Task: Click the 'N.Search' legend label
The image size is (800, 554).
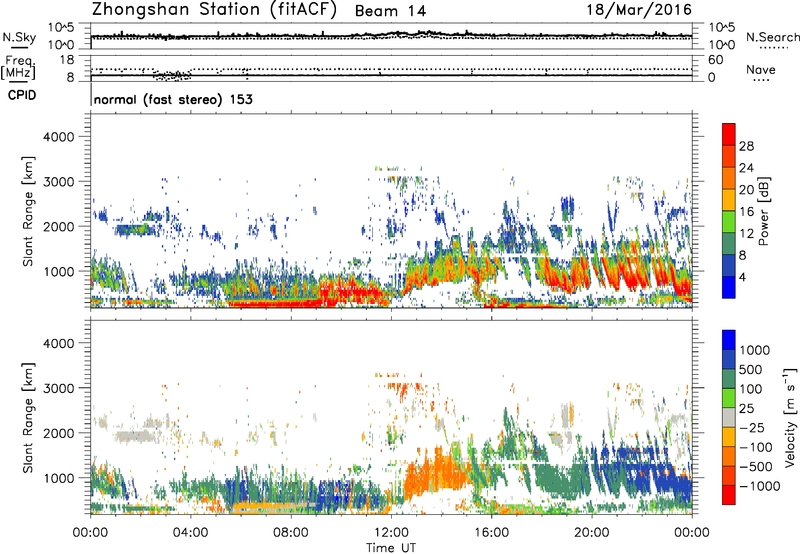Action: (x=773, y=37)
